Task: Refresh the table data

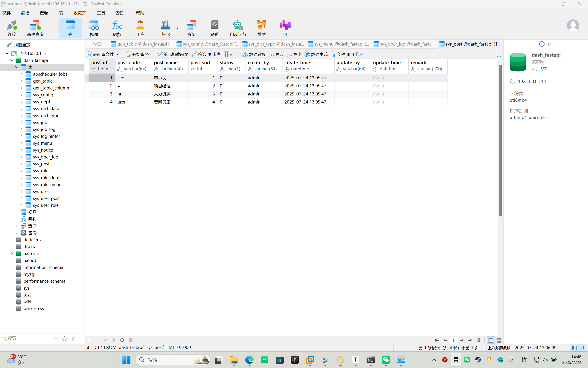Action: tap(122, 340)
